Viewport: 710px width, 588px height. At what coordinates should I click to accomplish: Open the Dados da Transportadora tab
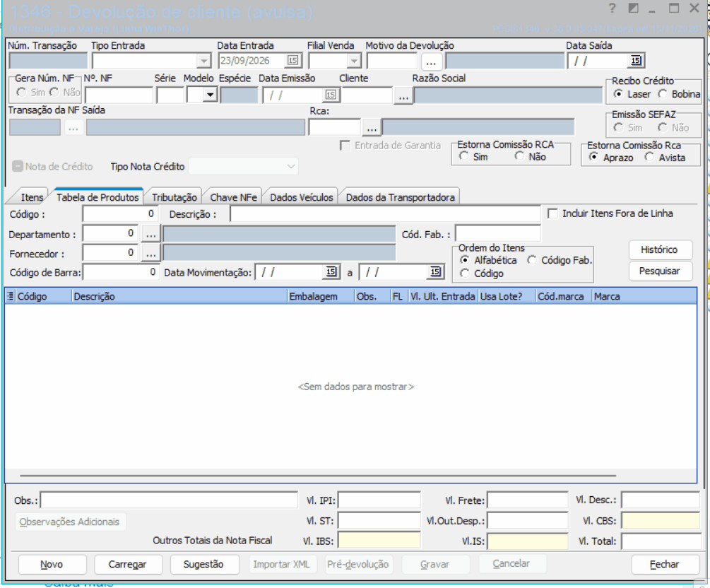click(401, 197)
